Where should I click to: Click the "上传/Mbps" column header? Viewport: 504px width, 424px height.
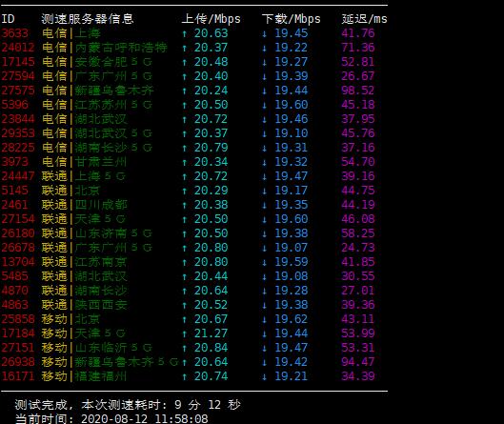[211, 19]
